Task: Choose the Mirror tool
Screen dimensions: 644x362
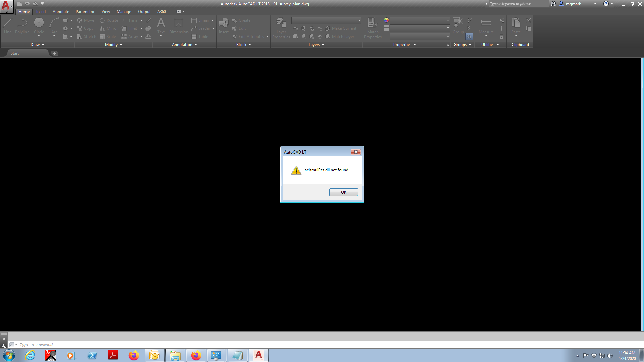Action: (x=109, y=28)
